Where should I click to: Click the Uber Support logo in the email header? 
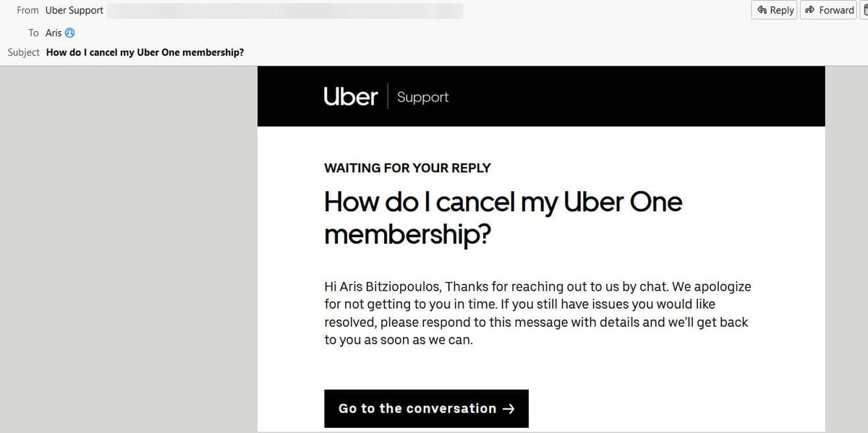point(350,96)
